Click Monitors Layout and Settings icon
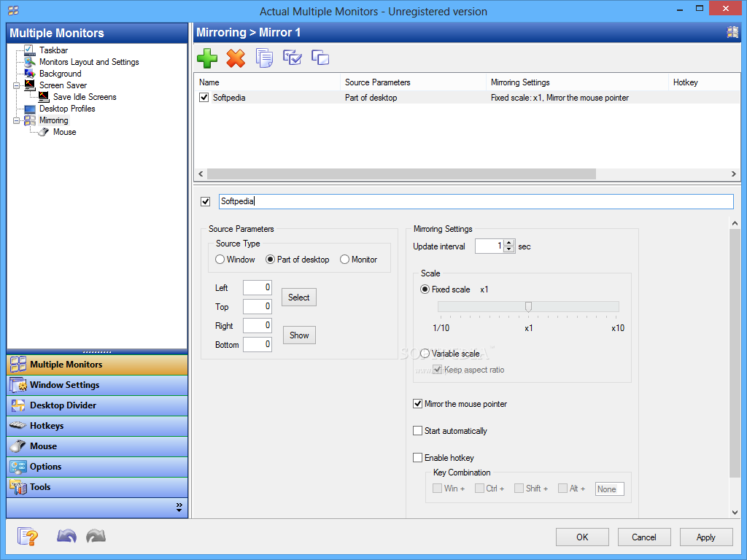This screenshot has height=560, width=747. [29, 62]
